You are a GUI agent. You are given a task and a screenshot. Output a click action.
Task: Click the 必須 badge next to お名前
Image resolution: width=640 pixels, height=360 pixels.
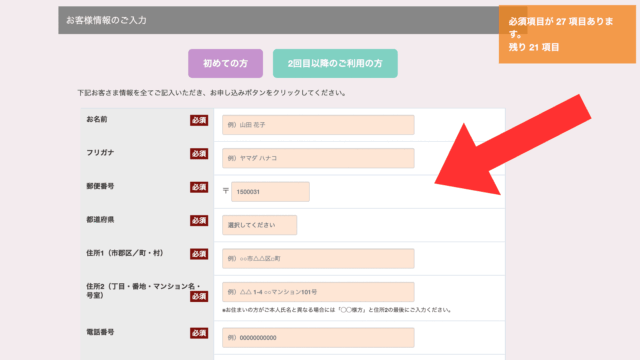(199, 120)
